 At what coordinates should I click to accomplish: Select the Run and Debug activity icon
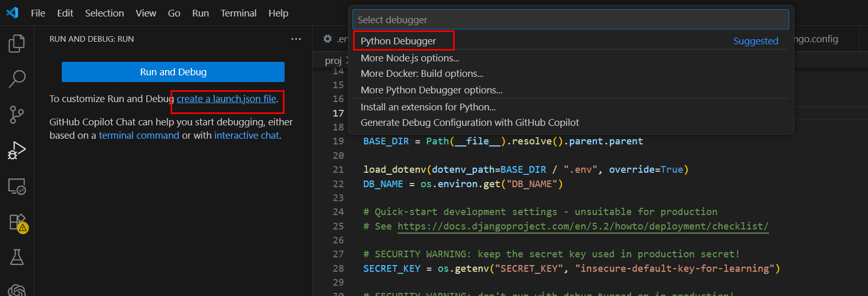[17, 150]
